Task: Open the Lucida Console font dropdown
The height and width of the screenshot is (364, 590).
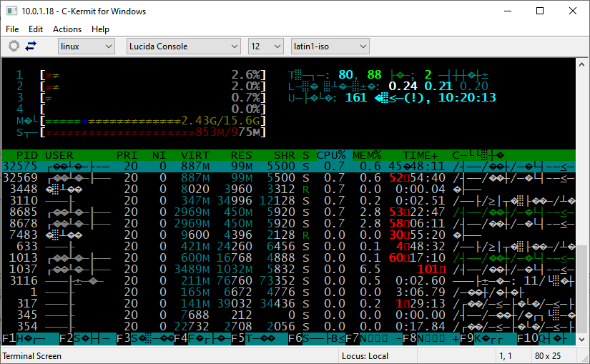Action: [184, 46]
